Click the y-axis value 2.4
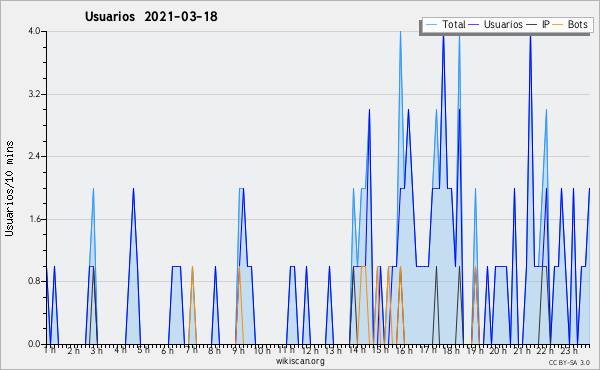600x370 pixels. point(34,156)
